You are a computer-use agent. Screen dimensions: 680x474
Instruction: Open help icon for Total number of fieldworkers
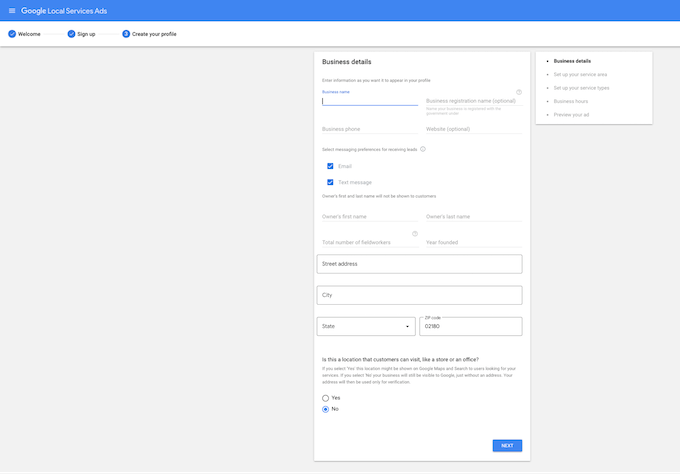click(415, 234)
